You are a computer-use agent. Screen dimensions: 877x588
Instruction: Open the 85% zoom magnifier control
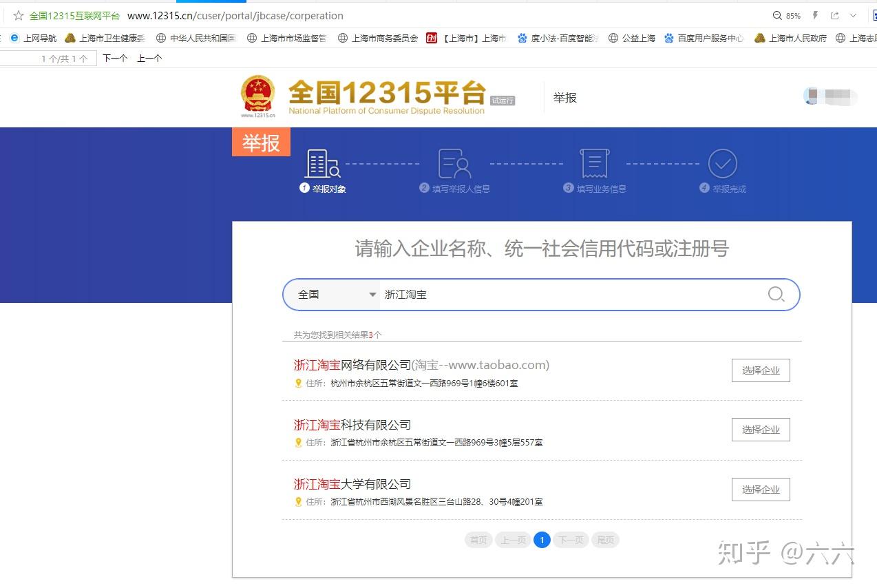(778, 15)
